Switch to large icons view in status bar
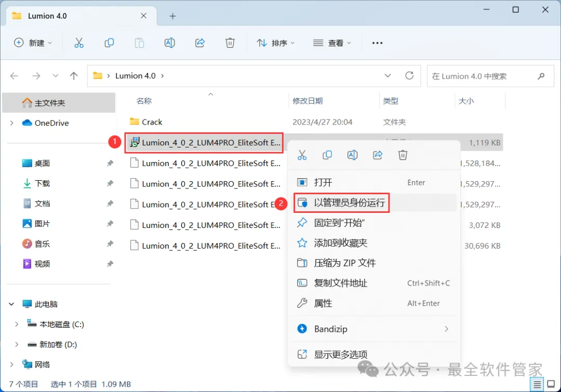This screenshot has height=392, width=561. (551, 384)
